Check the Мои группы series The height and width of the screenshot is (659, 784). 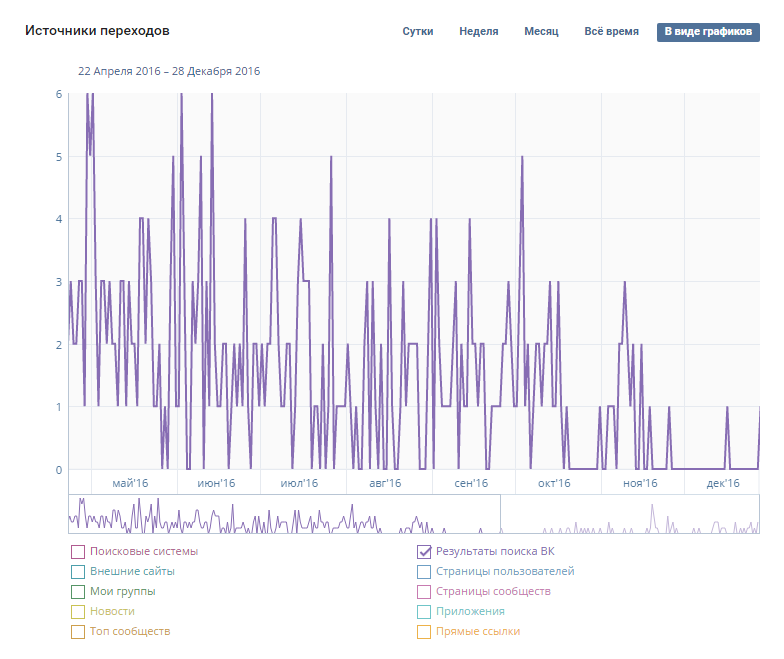point(78,591)
